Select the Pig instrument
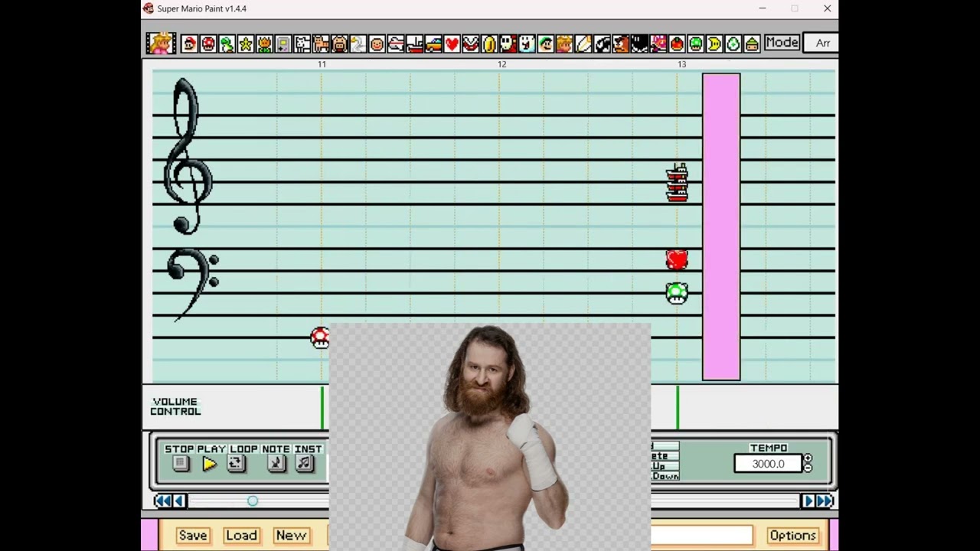The width and height of the screenshot is (980, 551). [x=339, y=44]
